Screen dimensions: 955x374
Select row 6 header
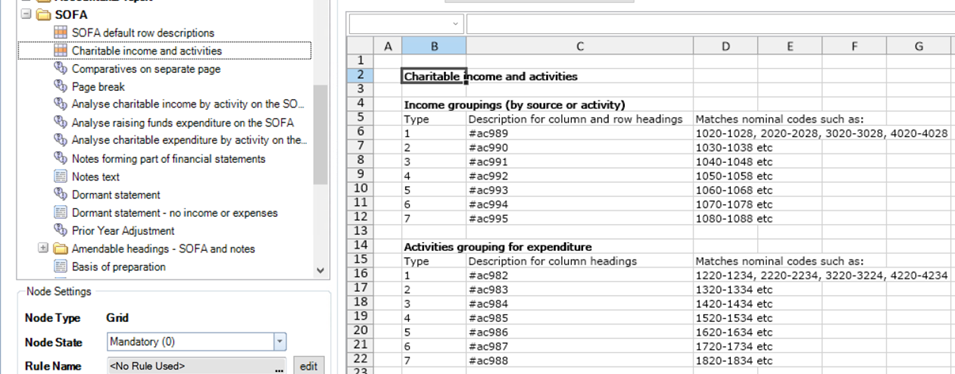pos(360,133)
